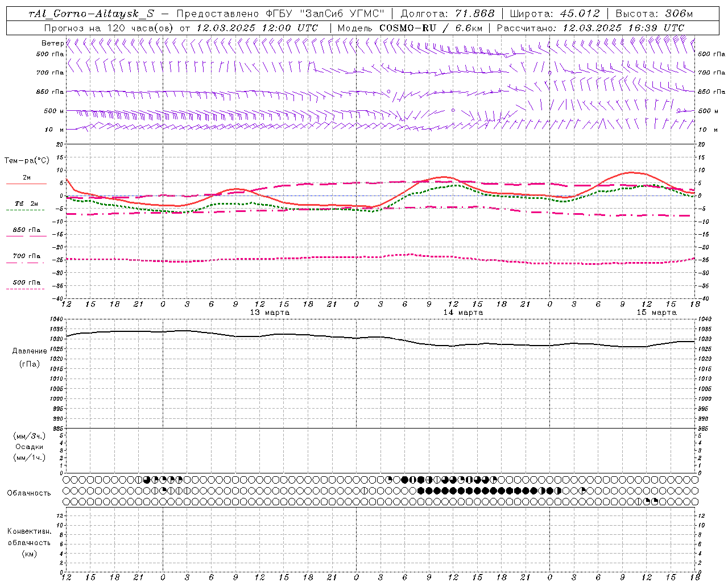Click the station title "rAl_Gorno-Altaysk_S"
728x582 pixels.
pos(91,14)
